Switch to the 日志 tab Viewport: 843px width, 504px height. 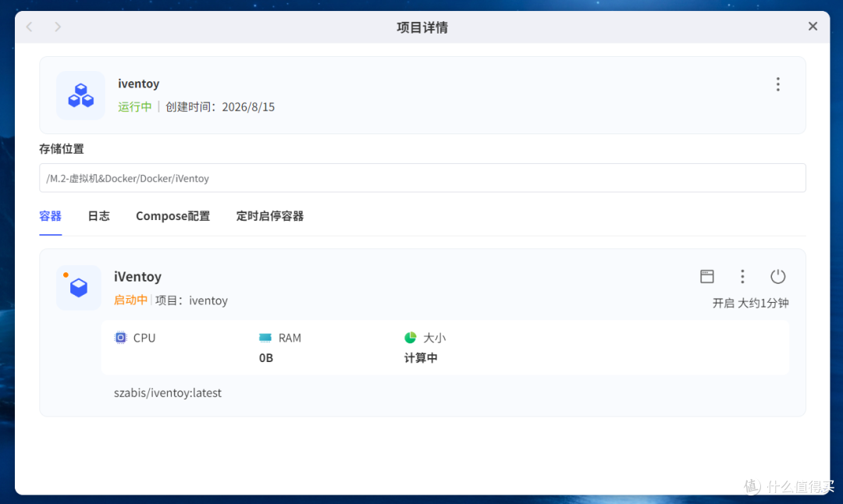pyautogui.click(x=98, y=216)
